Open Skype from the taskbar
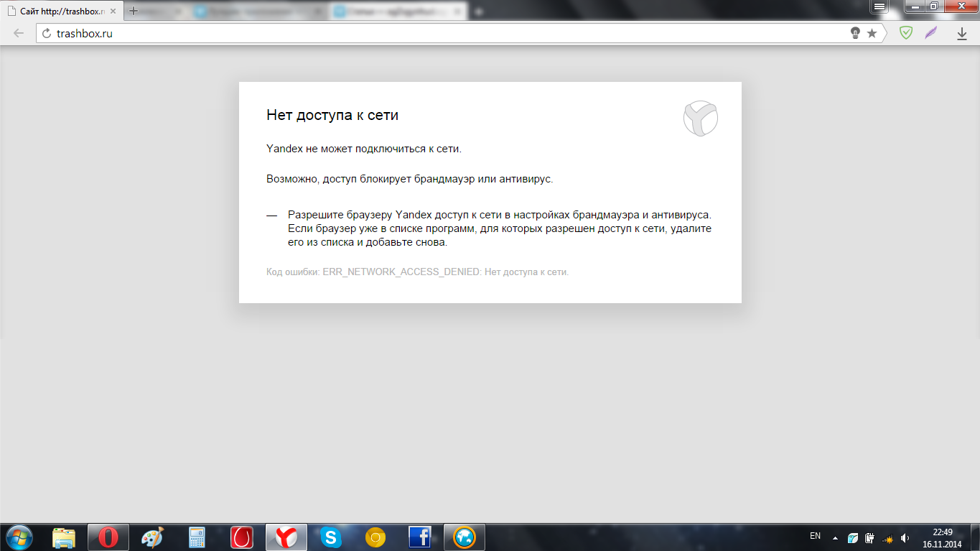 point(331,537)
